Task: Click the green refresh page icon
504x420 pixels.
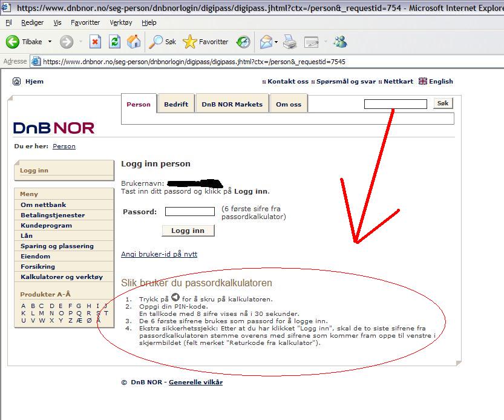Action: (114, 42)
